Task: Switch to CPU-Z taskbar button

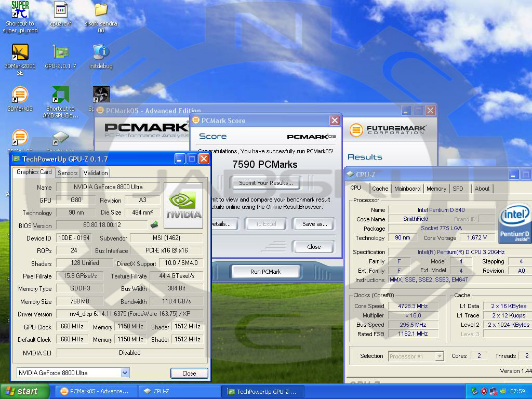Action: pos(180,391)
